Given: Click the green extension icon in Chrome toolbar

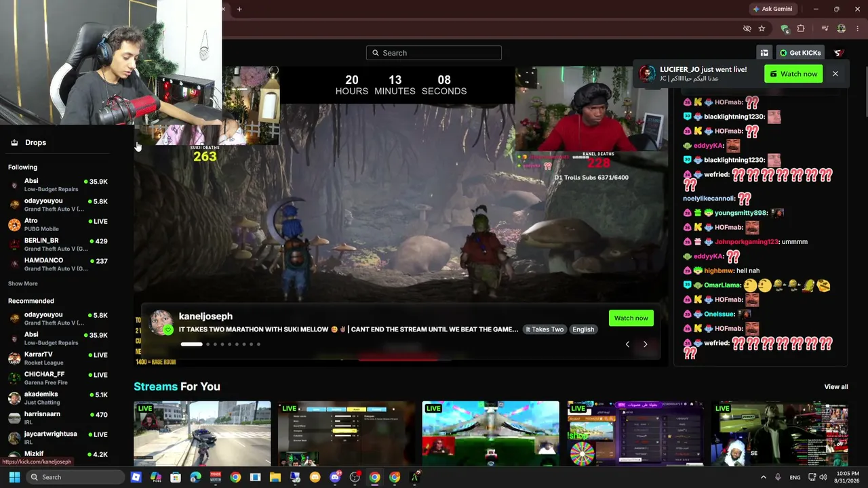Looking at the screenshot, I should (785, 28).
